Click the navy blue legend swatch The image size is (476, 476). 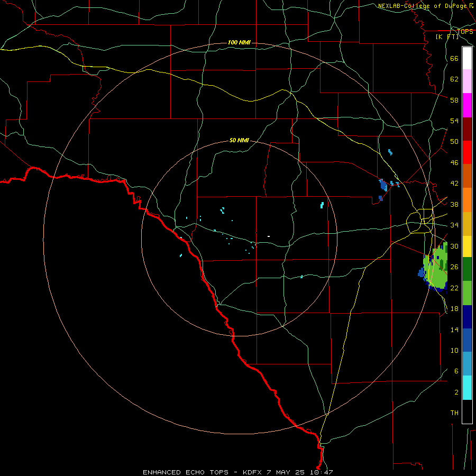(x=467, y=317)
